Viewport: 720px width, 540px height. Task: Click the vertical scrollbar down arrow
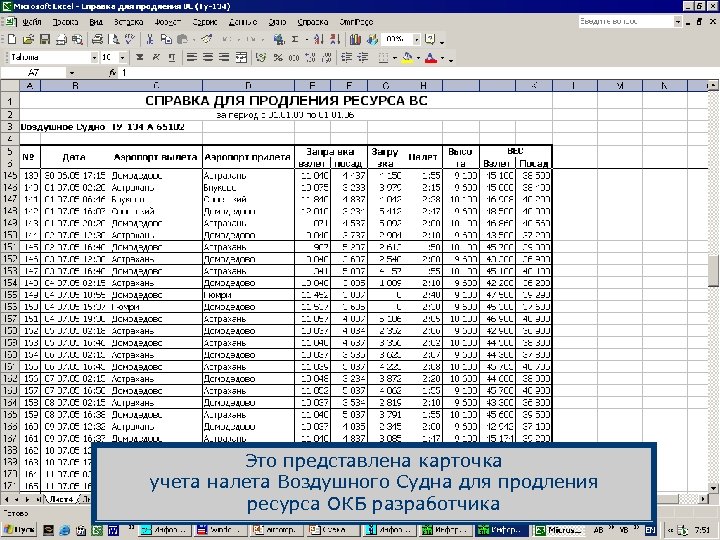713,488
